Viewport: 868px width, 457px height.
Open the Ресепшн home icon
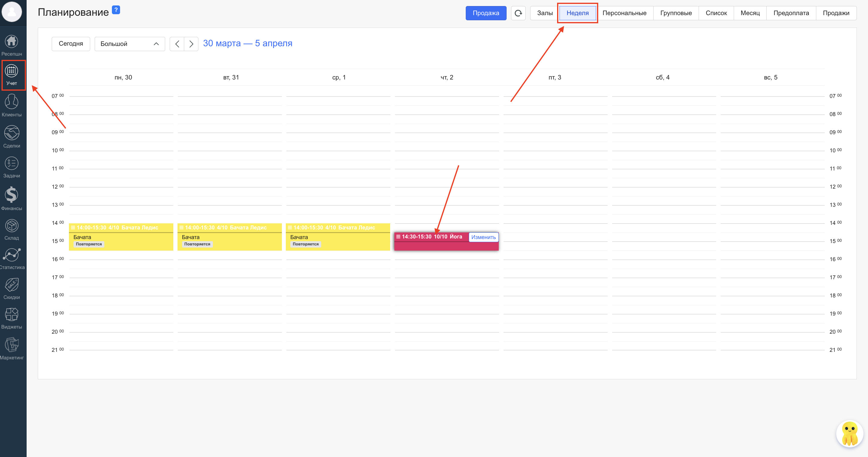11,42
